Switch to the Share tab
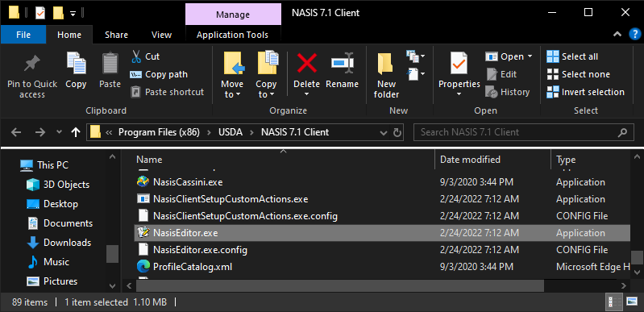Screen dimensions: 644x312 point(116,35)
